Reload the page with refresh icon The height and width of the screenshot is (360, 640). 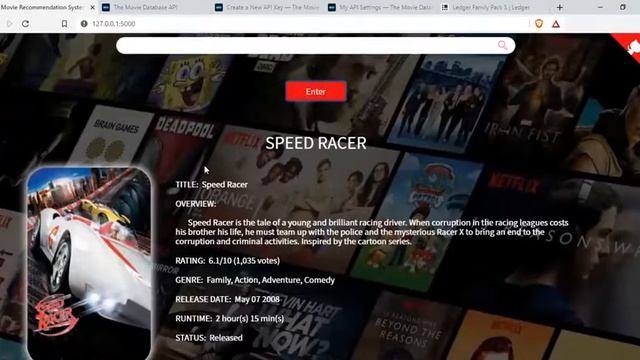25,24
